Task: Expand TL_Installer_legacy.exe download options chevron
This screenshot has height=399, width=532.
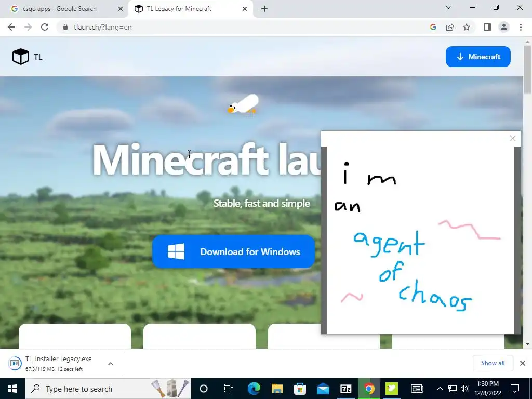Action: click(x=111, y=363)
